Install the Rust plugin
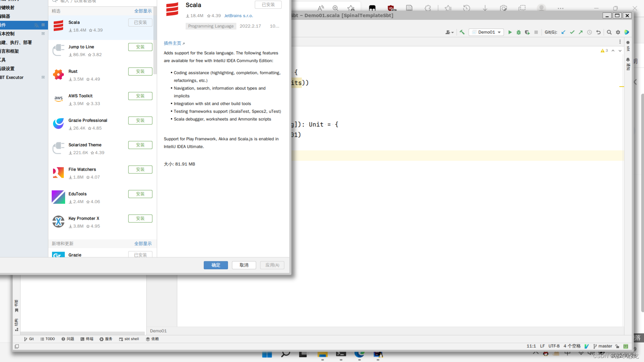This screenshot has width=644, height=362. point(140,71)
